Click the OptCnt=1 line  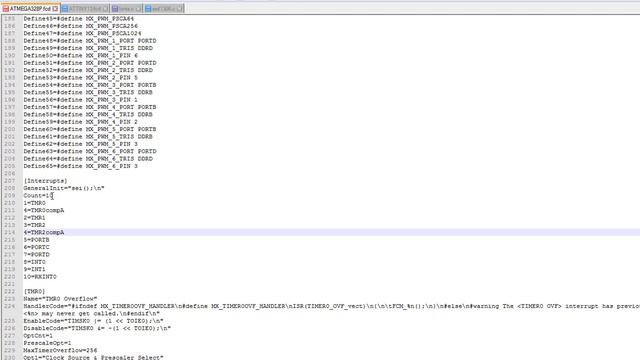tap(38, 336)
